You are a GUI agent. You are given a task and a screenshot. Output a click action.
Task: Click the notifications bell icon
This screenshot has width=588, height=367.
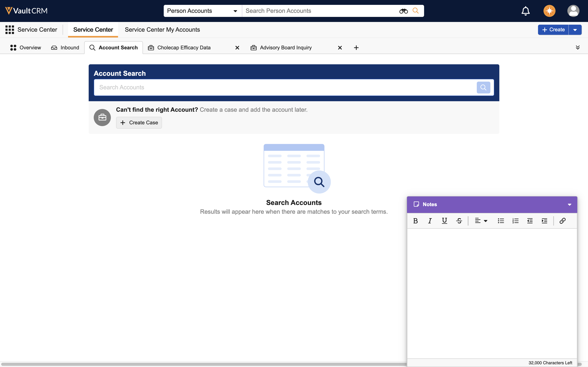525,11
